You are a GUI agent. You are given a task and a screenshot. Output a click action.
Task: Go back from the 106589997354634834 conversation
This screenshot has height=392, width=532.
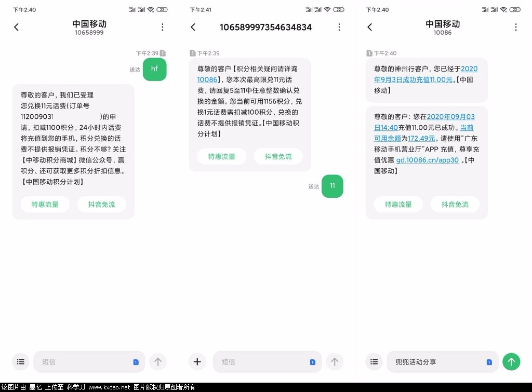[x=193, y=27]
